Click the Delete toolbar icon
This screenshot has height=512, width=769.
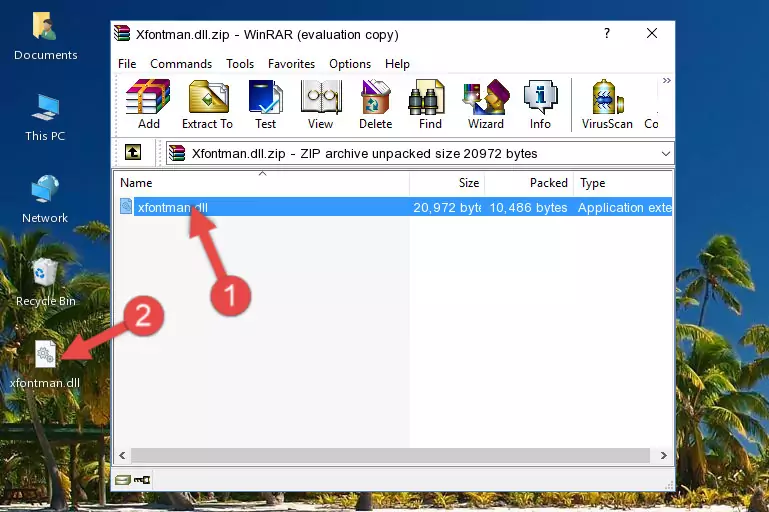point(376,104)
